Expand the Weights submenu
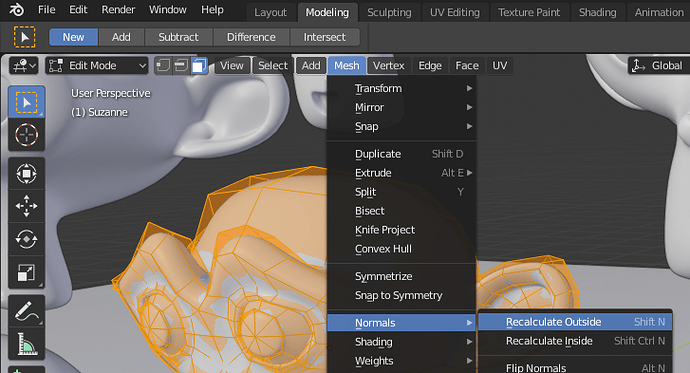The image size is (690, 373). (402, 361)
